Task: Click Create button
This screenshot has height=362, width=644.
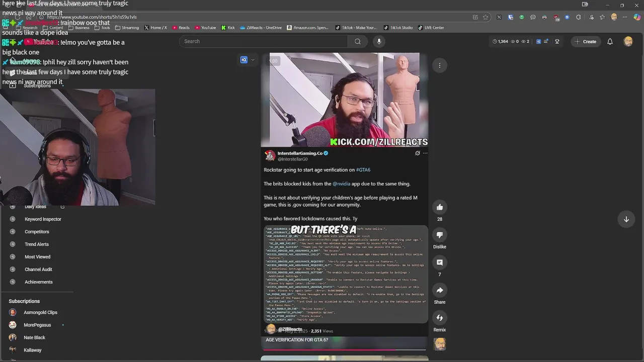Action: point(585,41)
